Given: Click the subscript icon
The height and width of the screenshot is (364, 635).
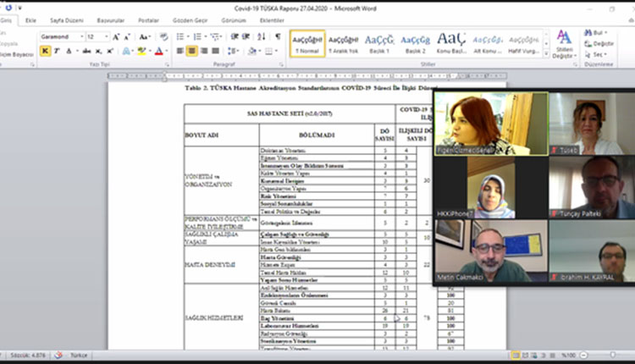Looking at the screenshot, I should coord(100,51).
